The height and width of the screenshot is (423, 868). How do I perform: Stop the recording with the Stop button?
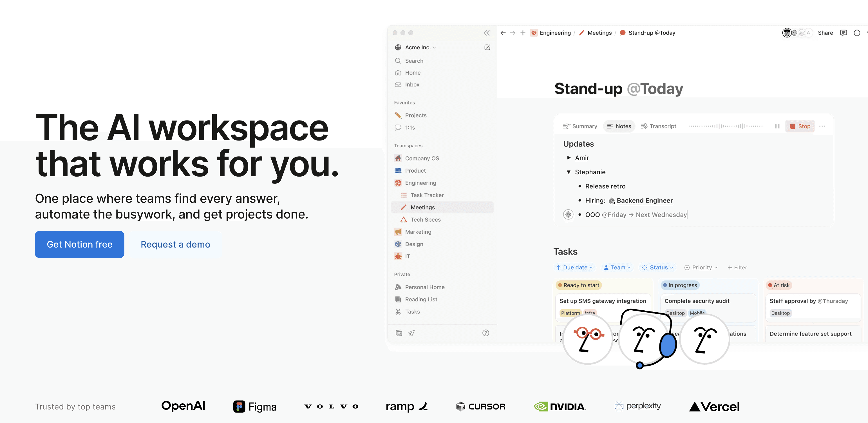click(x=800, y=126)
